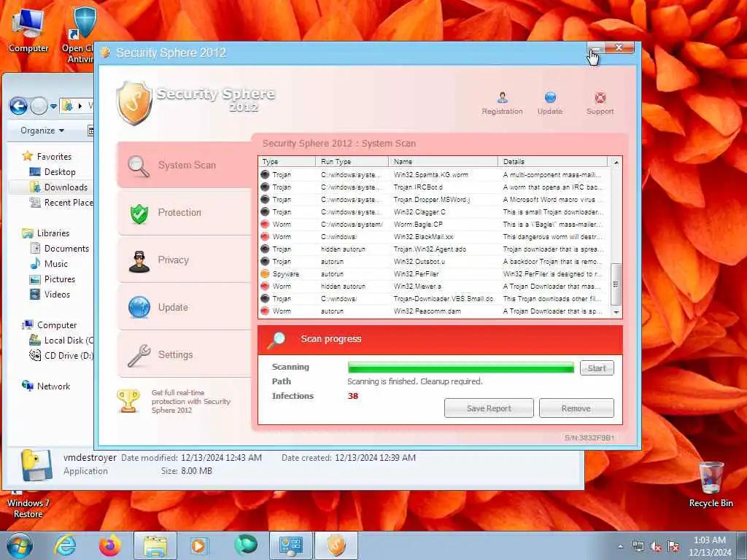Select Trojan.Dropper.MSWord.j entry

point(434,200)
